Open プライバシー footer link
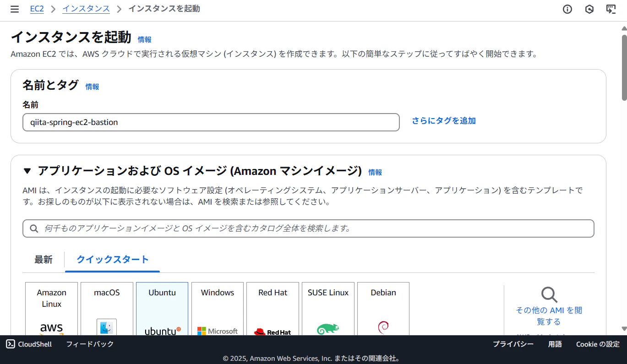The height and width of the screenshot is (364, 627). click(513, 344)
